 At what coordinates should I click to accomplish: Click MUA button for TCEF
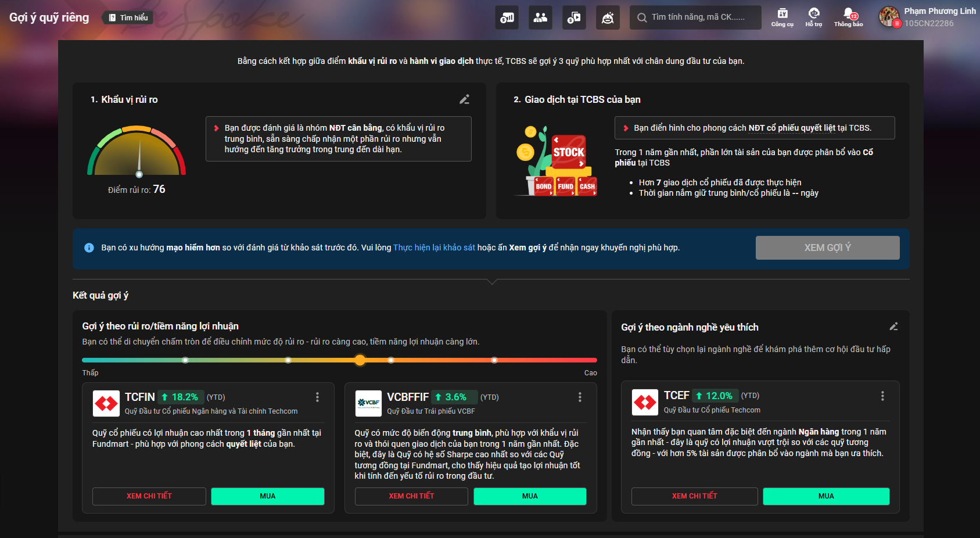coord(826,496)
